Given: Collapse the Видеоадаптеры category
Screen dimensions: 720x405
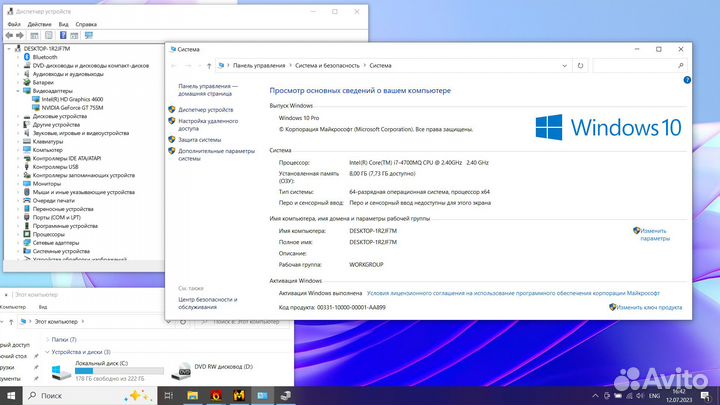Looking at the screenshot, I should [x=18, y=91].
